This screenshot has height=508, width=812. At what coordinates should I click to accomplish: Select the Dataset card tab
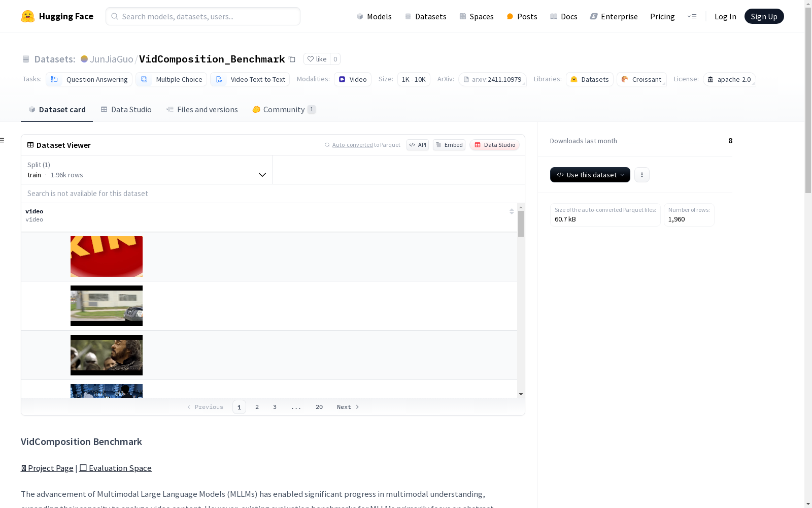coord(57,110)
